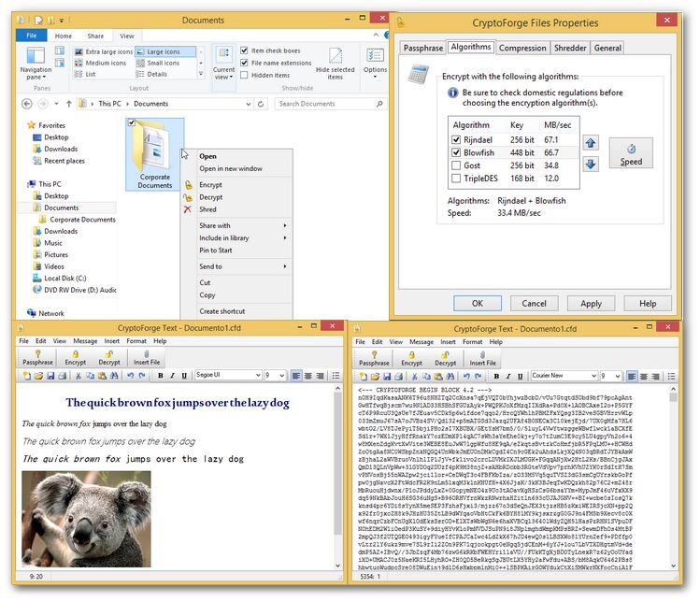Image resolution: width=700 pixels, height=602 pixels.
Task: Click Help in Files Properties dialog
Action: click(648, 304)
